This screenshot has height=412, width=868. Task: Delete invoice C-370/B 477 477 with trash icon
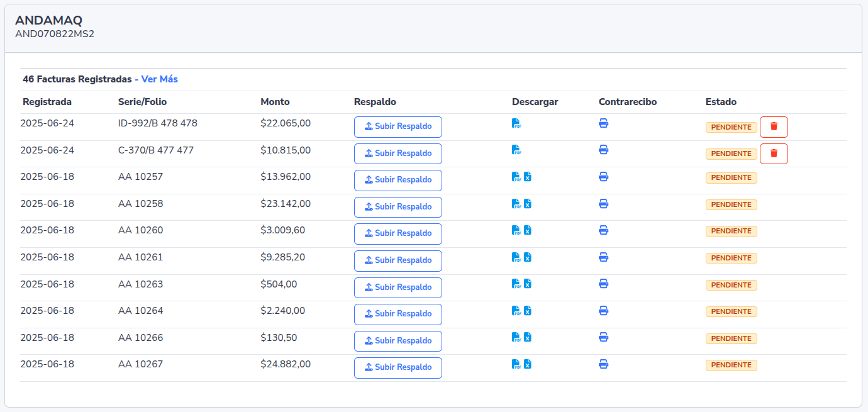pos(774,153)
